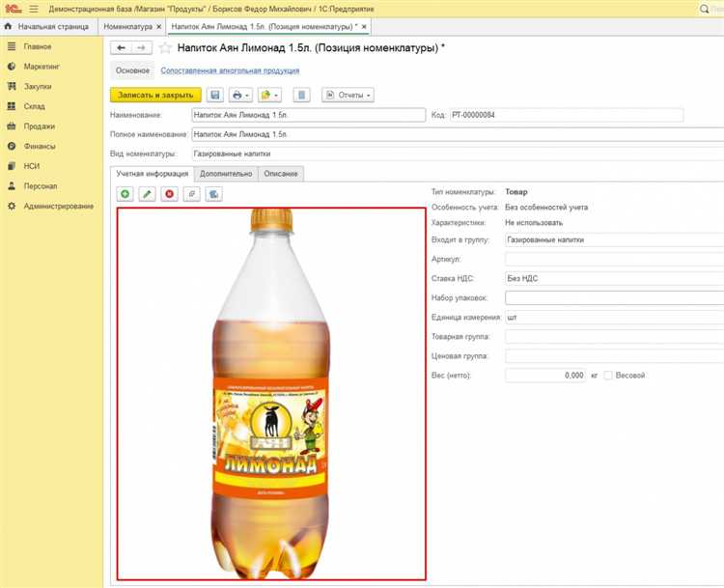The height and width of the screenshot is (588, 724).
Task: Click the Код input field
Action: [x=567, y=115]
